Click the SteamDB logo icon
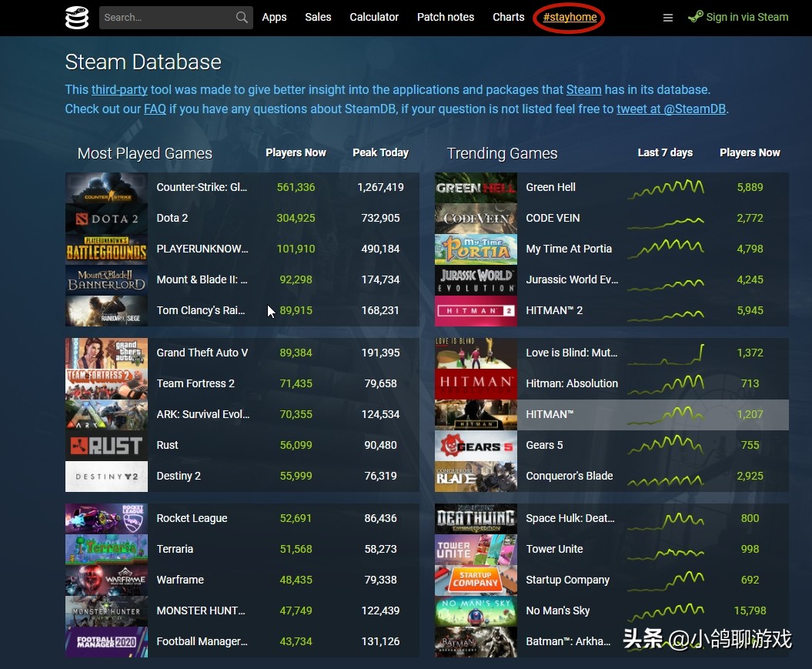The width and height of the screenshot is (812, 669). (76, 17)
